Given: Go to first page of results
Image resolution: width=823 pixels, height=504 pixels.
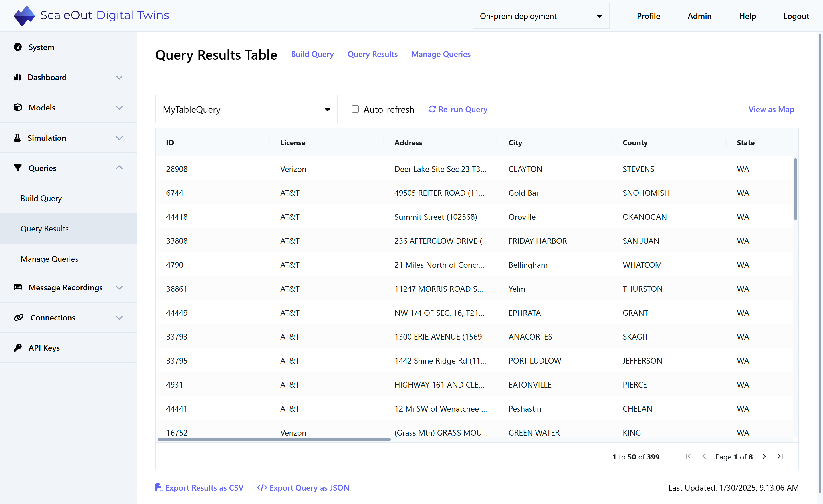Looking at the screenshot, I should pyautogui.click(x=688, y=457).
